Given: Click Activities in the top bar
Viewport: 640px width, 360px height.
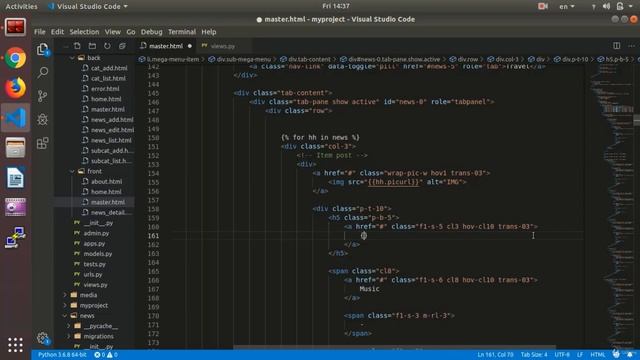Looking at the screenshot, I should point(21,7).
